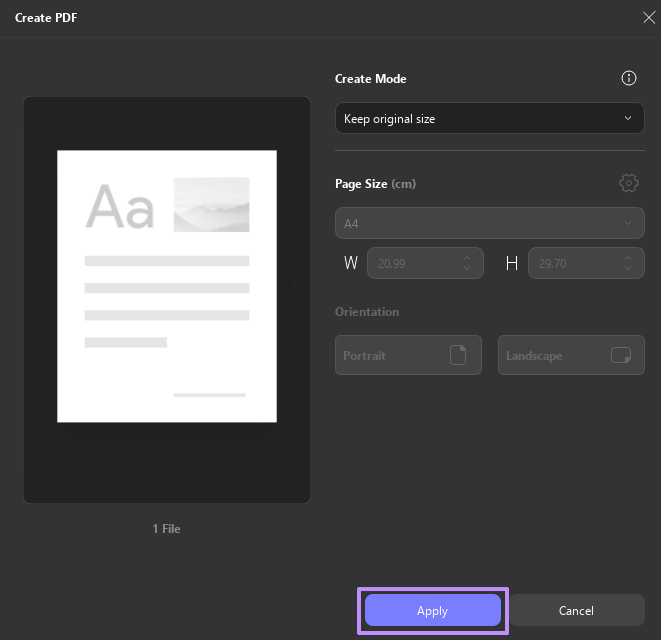Increase height with the up stepper arrow
The height and width of the screenshot is (640, 661).
pyautogui.click(x=628, y=258)
